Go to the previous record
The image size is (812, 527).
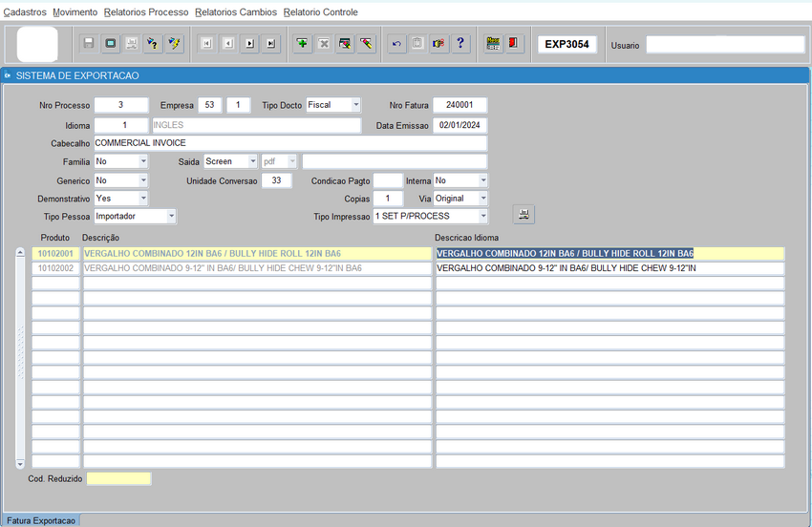228,44
